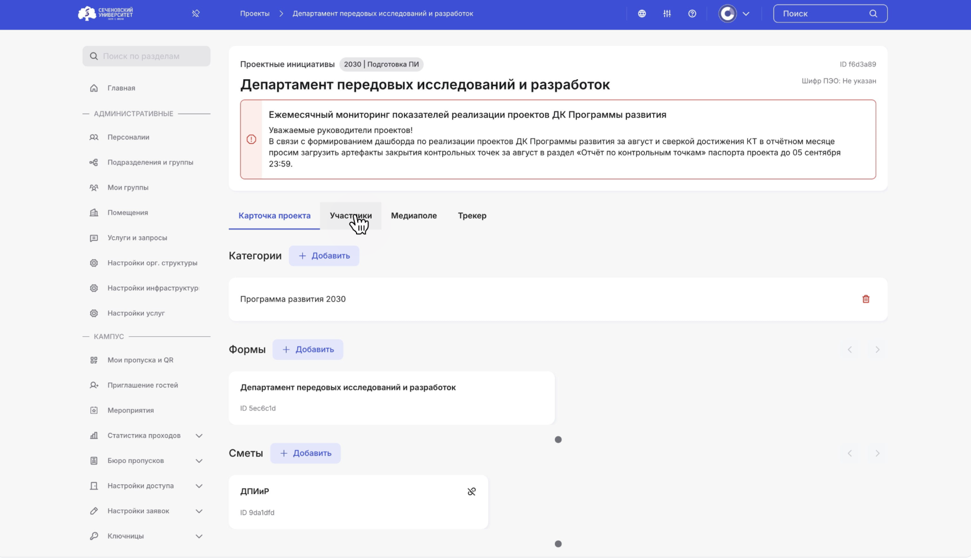Expand the Статистика проходов section
Screen dimensions: 971x560
pos(199,435)
